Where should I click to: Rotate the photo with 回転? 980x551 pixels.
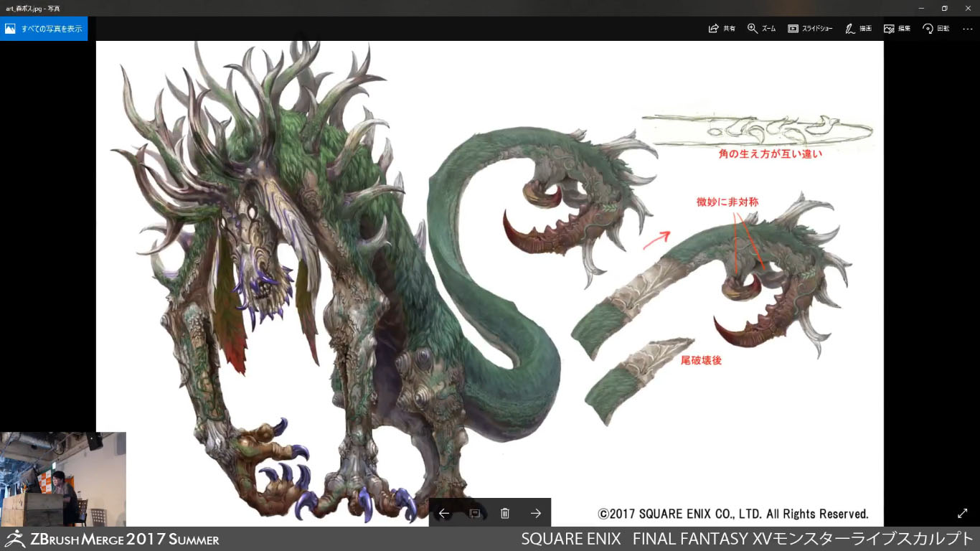click(x=936, y=29)
